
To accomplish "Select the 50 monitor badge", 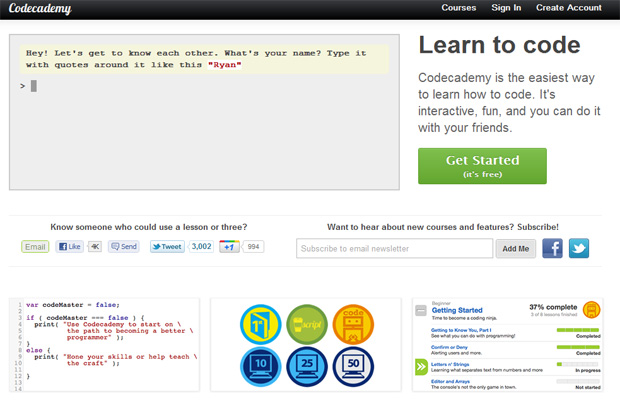I will (352, 366).
